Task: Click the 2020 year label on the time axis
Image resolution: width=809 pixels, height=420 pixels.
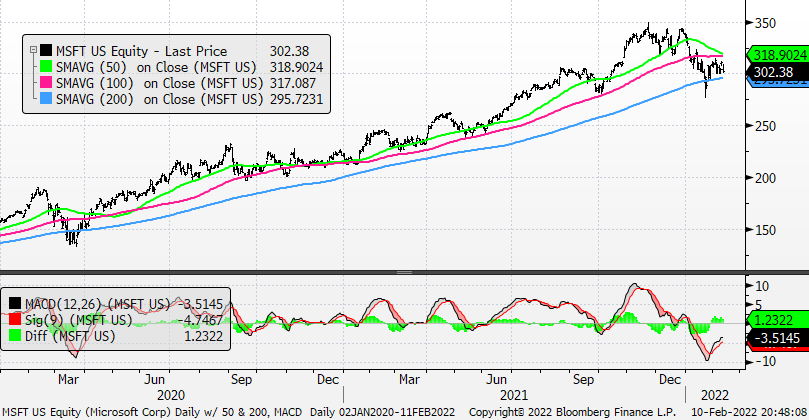Action: [x=171, y=396]
